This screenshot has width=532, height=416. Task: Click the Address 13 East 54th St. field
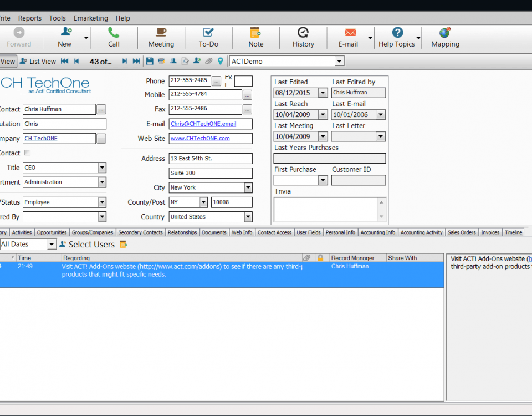(211, 158)
